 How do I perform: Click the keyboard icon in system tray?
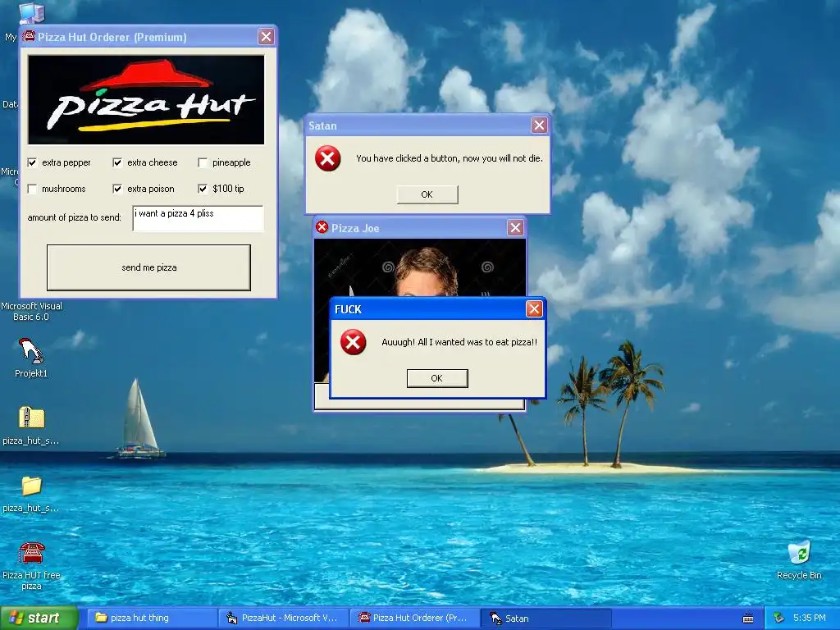pyautogui.click(x=748, y=619)
